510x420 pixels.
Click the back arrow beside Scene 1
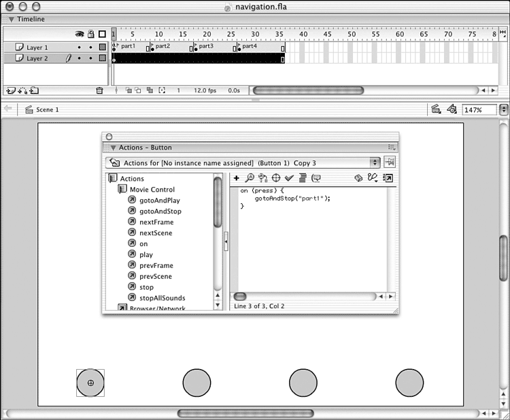[7, 109]
